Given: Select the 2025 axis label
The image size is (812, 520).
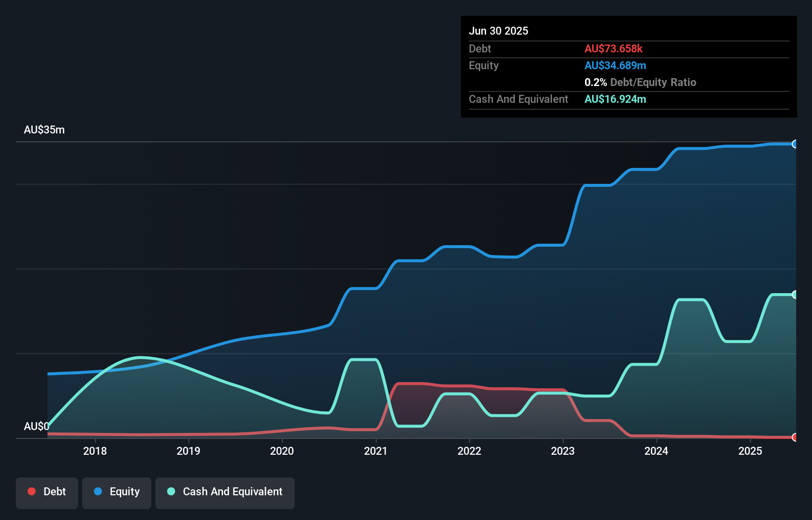Looking at the screenshot, I should (750, 451).
